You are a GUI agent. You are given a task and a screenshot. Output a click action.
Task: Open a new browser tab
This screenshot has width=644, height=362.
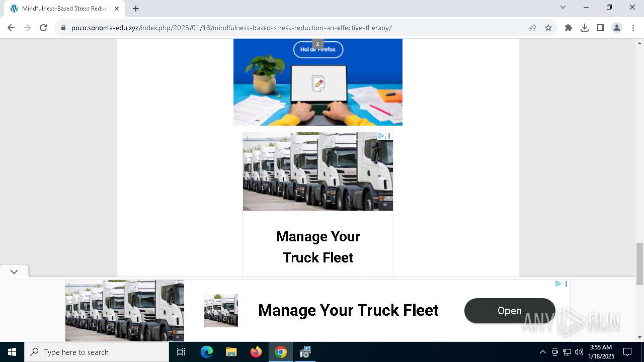coord(136,9)
